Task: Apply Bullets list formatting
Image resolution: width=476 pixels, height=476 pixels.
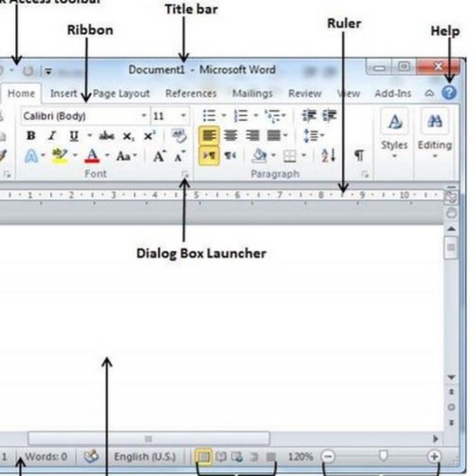Action: [209, 116]
